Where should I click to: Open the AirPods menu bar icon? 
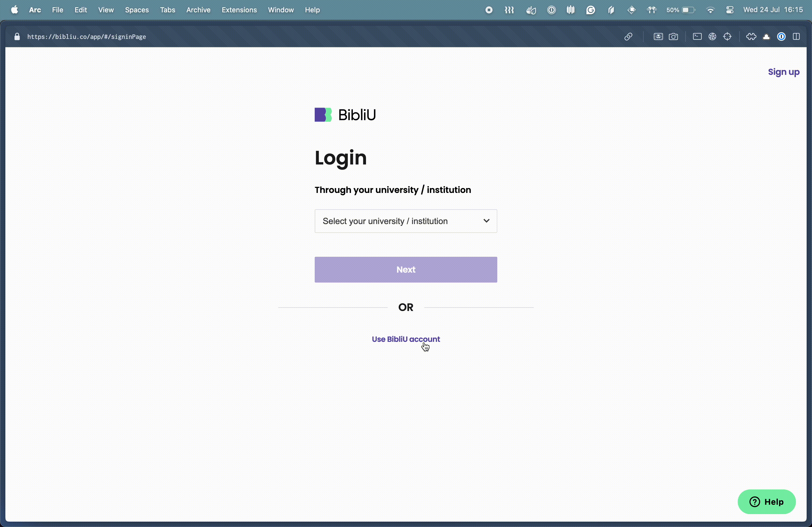[x=651, y=10]
